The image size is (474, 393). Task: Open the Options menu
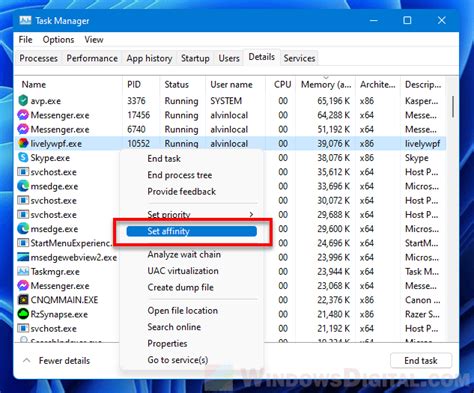(x=58, y=40)
